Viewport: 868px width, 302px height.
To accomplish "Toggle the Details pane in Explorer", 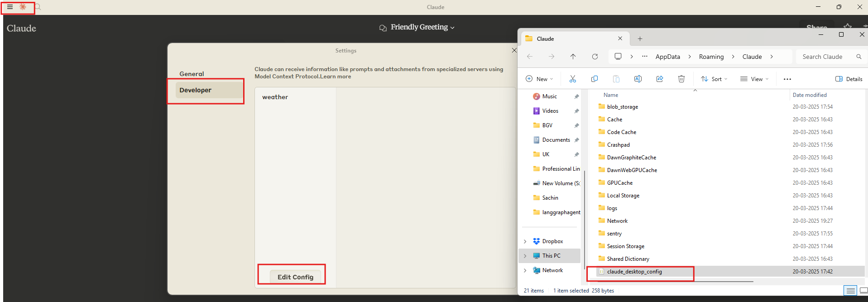I will [849, 79].
